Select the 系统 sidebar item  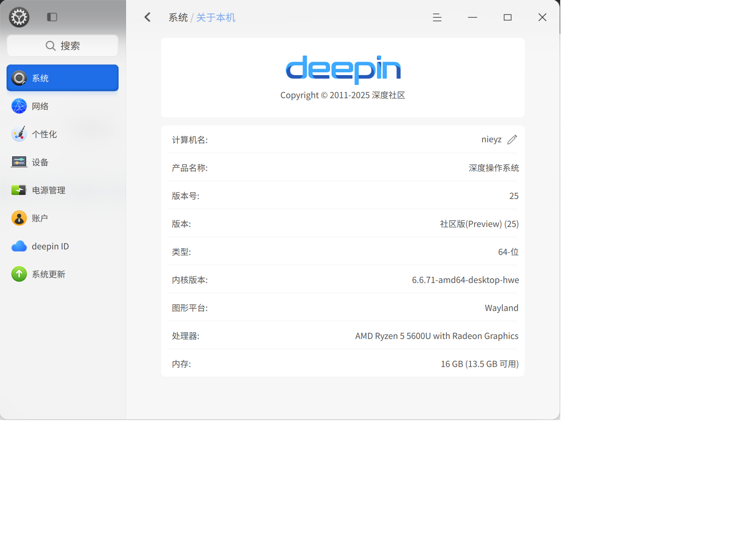pos(63,78)
